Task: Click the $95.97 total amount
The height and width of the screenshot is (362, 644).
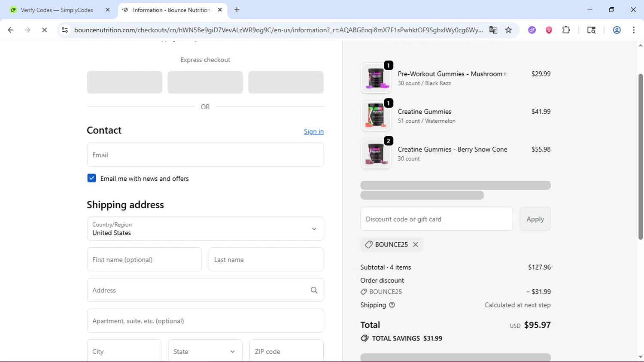Action: (537, 325)
